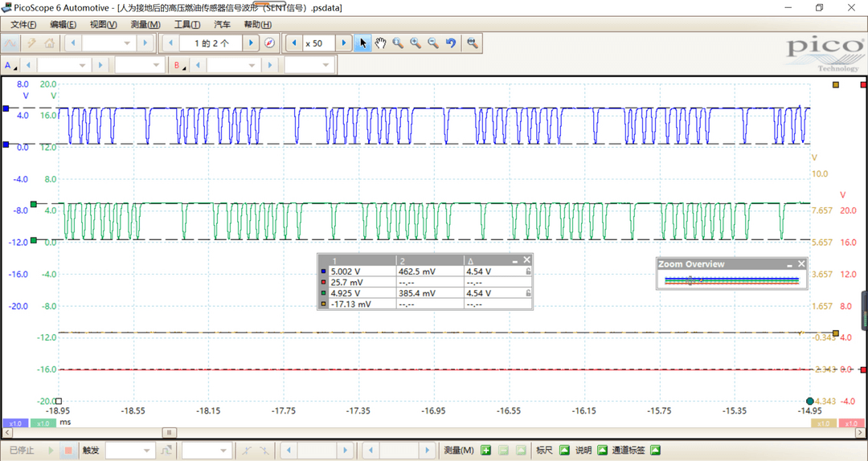Decrease the x 50 horizontal zoom
The height and width of the screenshot is (461, 868).
(x=294, y=43)
